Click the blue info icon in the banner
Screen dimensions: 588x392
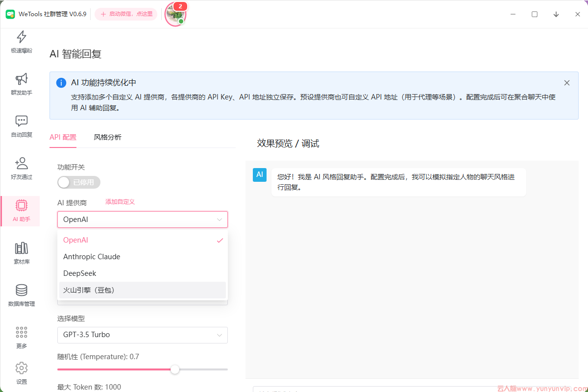pyautogui.click(x=61, y=83)
